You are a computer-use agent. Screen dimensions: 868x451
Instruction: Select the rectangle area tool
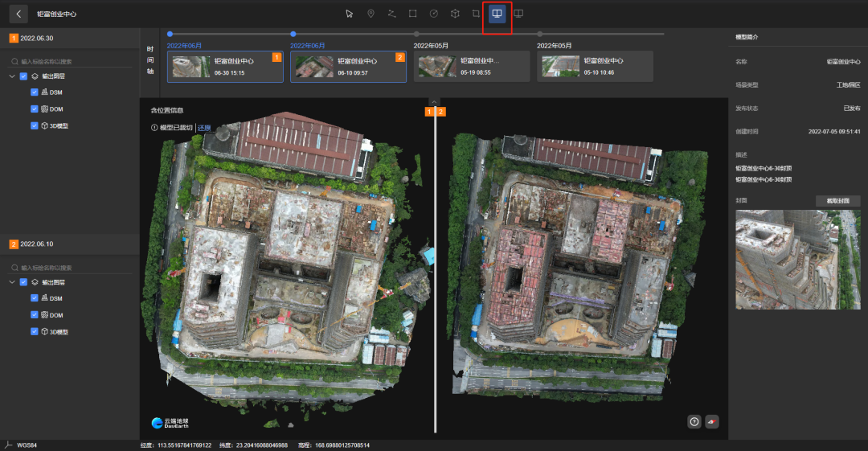click(413, 14)
